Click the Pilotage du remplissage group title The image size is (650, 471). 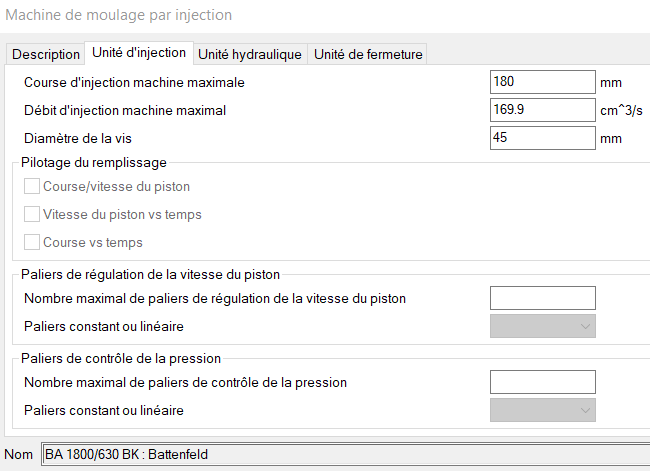[94, 162]
